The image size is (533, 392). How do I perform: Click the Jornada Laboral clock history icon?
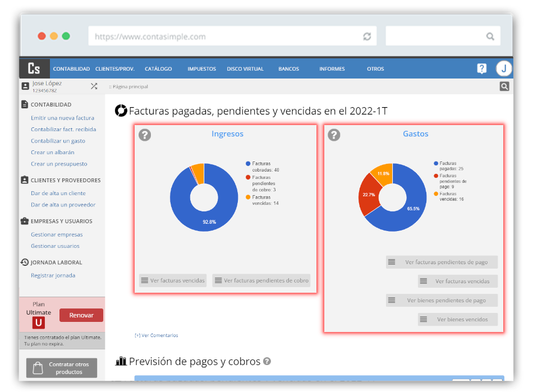point(25,262)
